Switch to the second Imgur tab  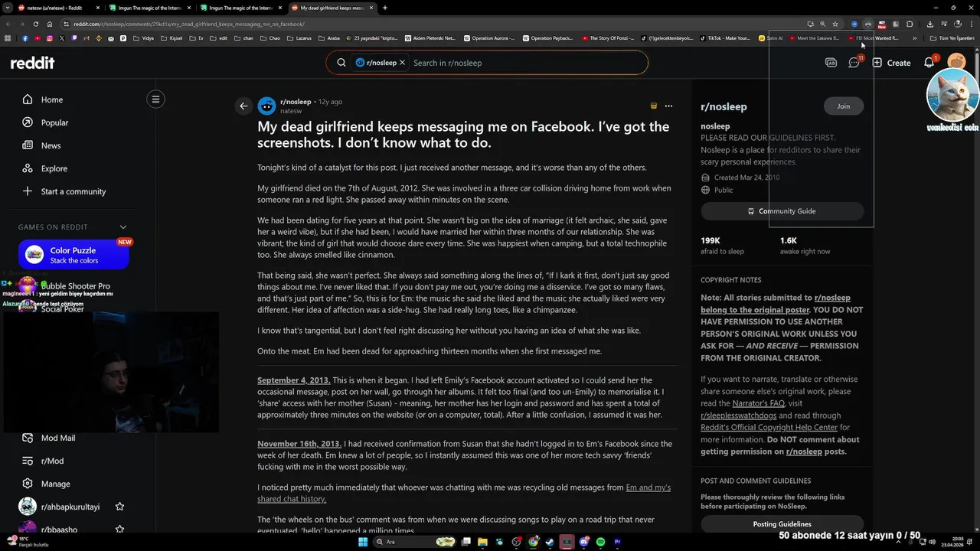click(x=240, y=8)
